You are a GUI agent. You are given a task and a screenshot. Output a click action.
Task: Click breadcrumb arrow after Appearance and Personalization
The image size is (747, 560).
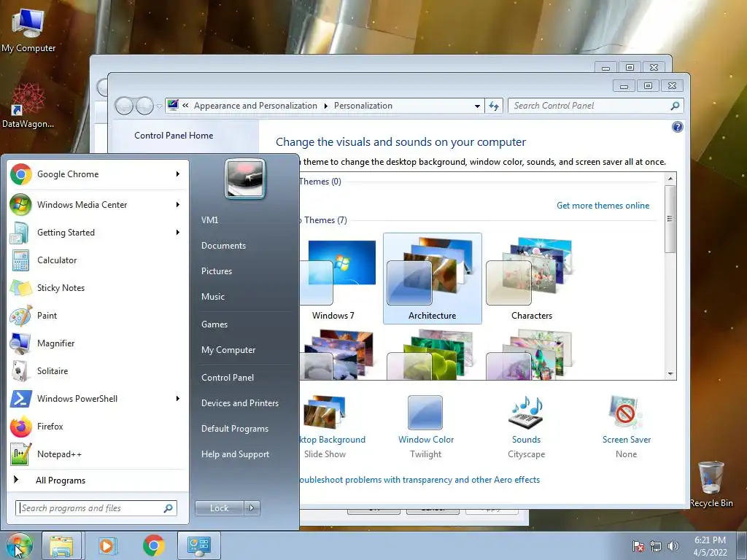pos(326,106)
